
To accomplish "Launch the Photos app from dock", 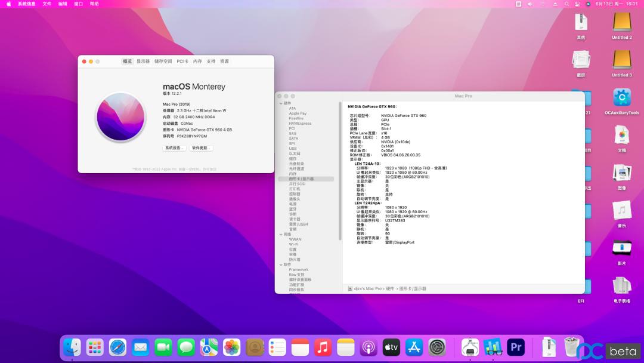I will [231, 347].
